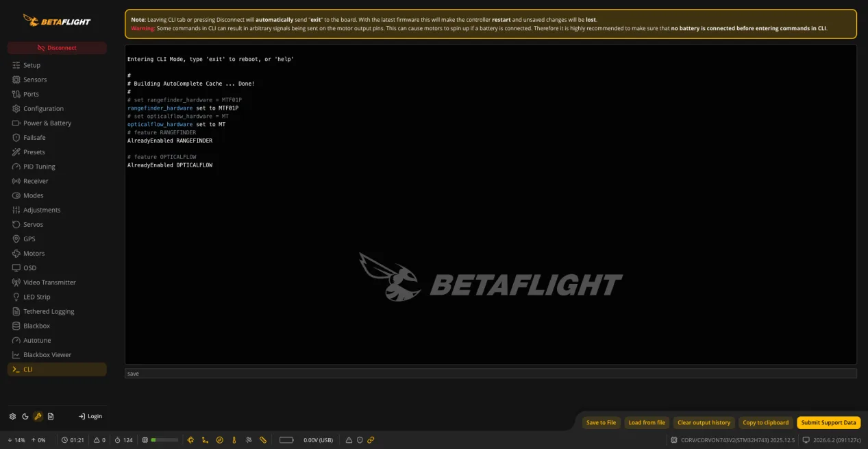Image resolution: width=868 pixels, height=449 pixels.
Task: Click the 0.00V (USB) voltage reading
Action: 318,439
